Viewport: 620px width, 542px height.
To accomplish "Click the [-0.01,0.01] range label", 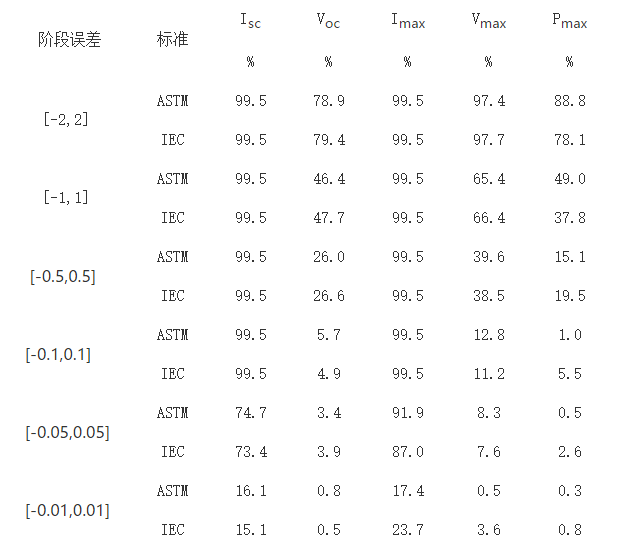I will (x=68, y=510).
